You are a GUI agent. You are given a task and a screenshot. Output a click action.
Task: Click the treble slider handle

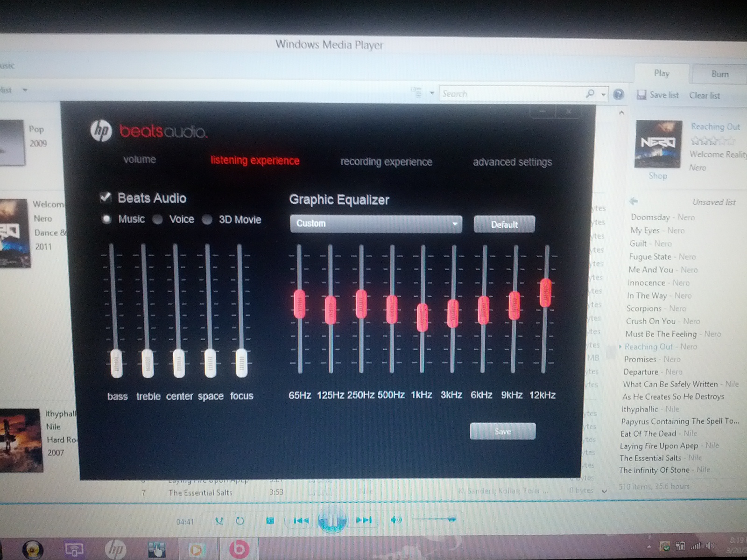(147, 364)
